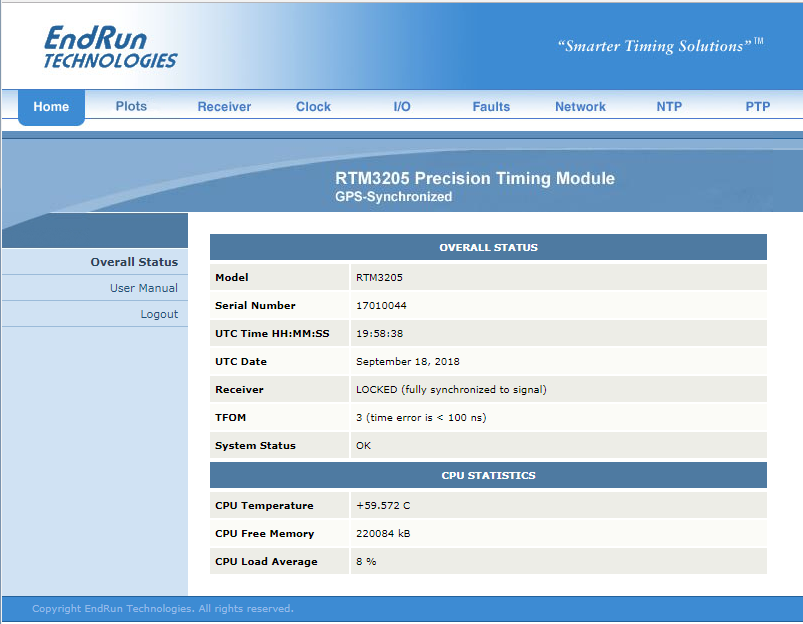This screenshot has height=624, width=803.
Task: Select the +59.572 C temperature value
Action: pyautogui.click(x=383, y=505)
